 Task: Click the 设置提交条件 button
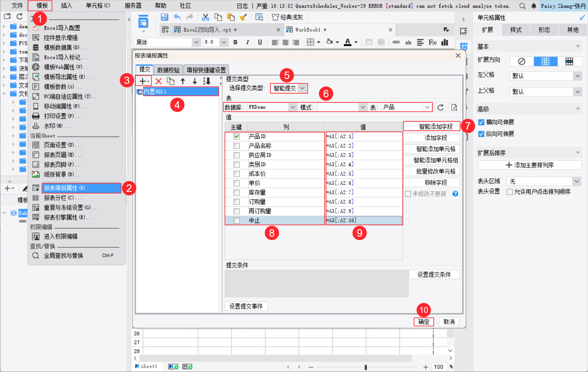[x=434, y=275]
